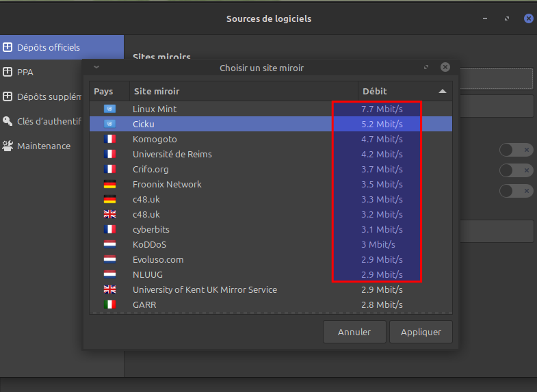537x392 pixels.
Task: Toggle the middle switch on the right edge
Action: 516,170
